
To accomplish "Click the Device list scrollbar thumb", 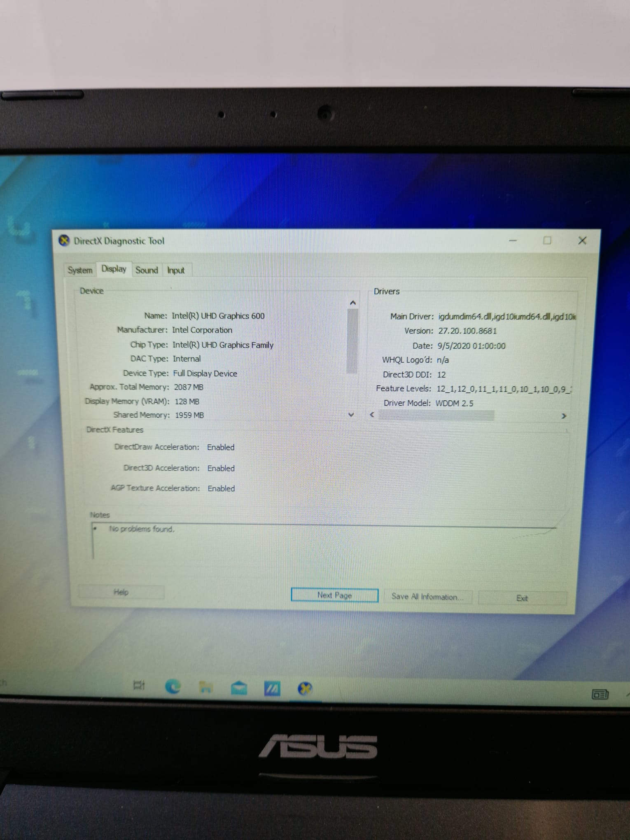I will (352, 341).
